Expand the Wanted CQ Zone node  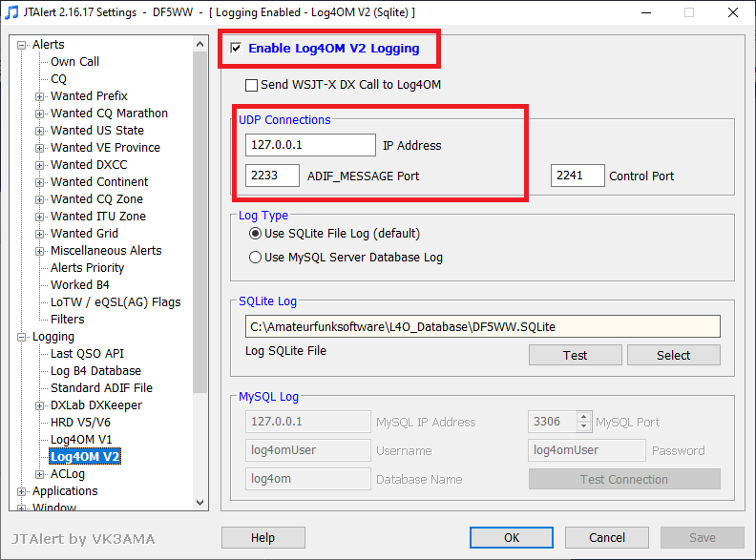click(x=39, y=199)
